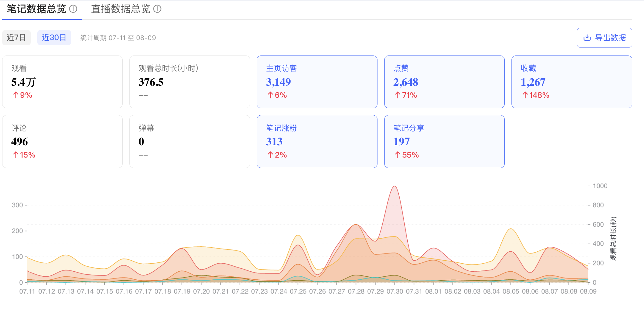
Task: Deselect the 主页访客 metric card
Action: [x=317, y=82]
